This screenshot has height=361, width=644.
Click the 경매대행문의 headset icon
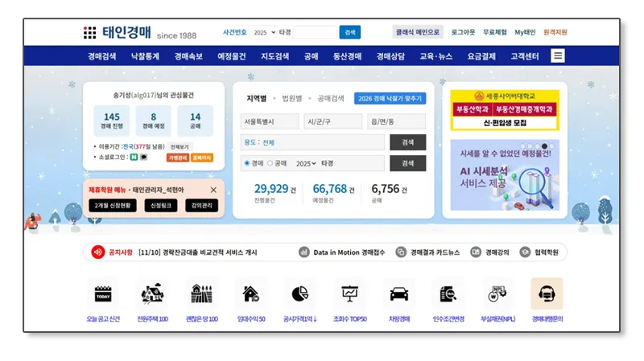(x=547, y=294)
